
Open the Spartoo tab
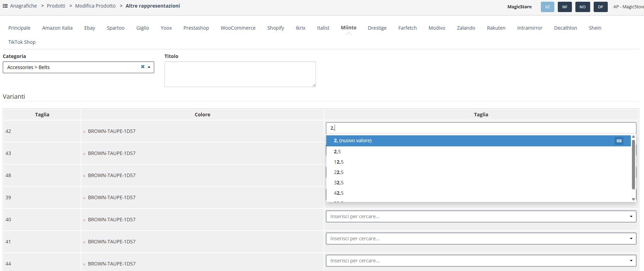coord(116,28)
